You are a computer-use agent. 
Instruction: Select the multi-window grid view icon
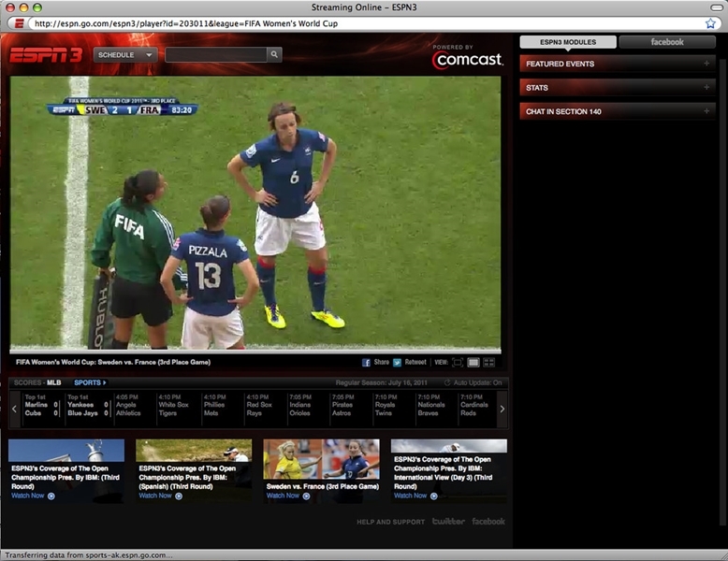tap(488, 362)
